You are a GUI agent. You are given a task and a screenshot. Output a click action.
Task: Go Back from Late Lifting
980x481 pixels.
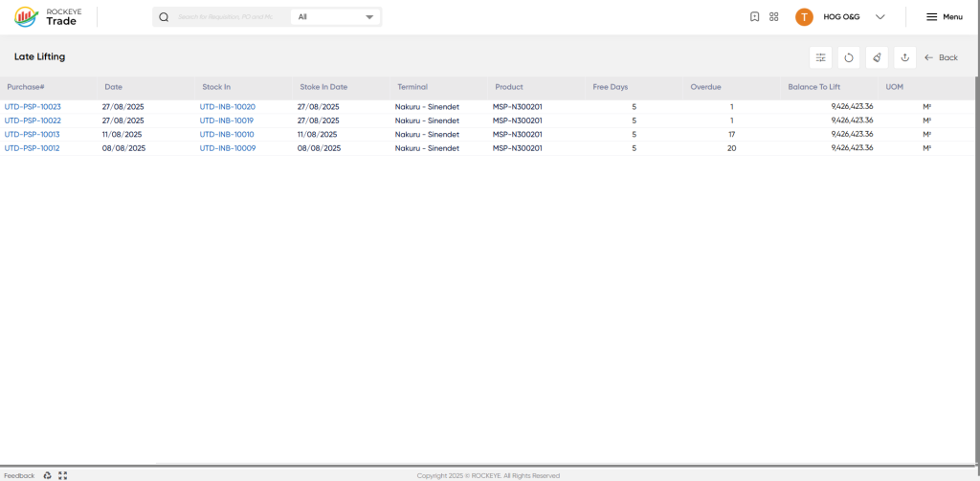tap(941, 57)
